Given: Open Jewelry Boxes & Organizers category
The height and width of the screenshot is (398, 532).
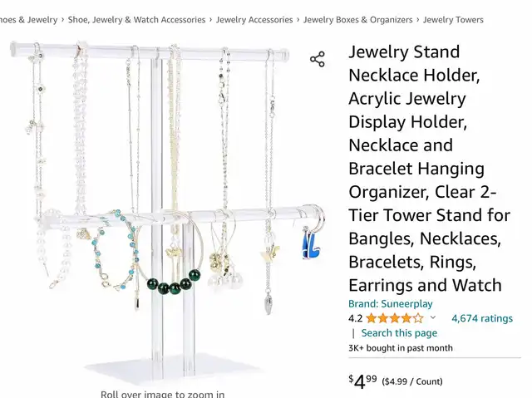Looking at the screenshot, I should pyautogui.click(x=358, y=20).
